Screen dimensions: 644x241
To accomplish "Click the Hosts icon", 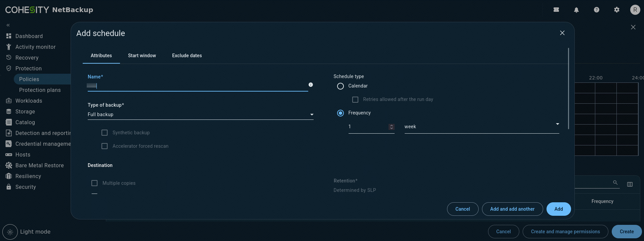I will click(x=9, y=154).
